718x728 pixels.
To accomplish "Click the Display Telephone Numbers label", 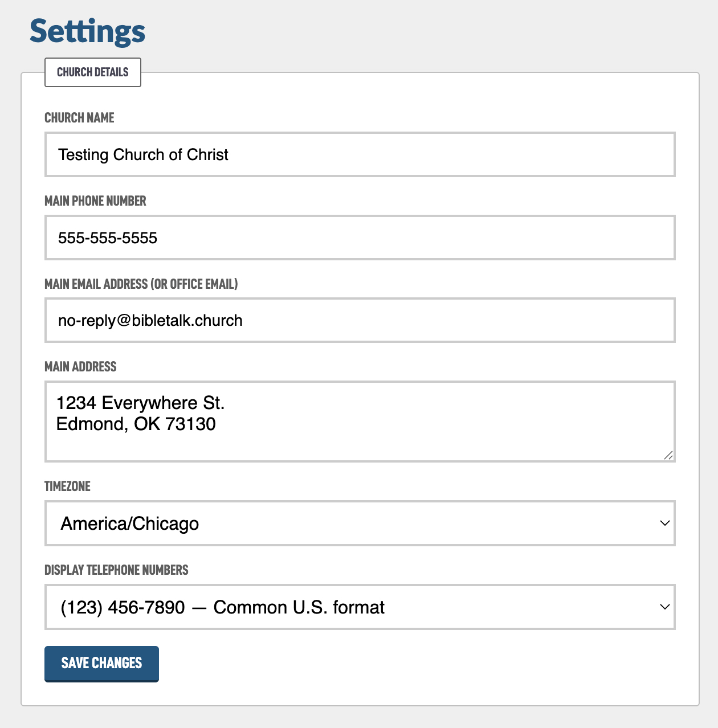I will point(116,570).
